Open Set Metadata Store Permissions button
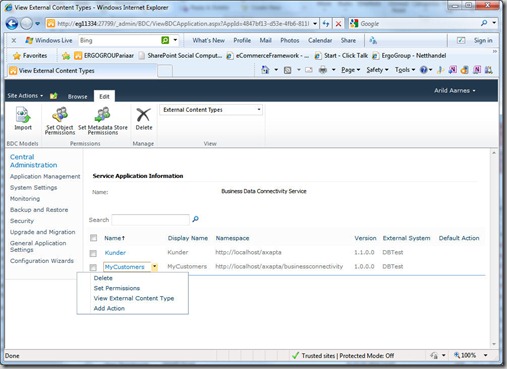The width and height of the screenshot is (507, 369). [x=103, y=121]
